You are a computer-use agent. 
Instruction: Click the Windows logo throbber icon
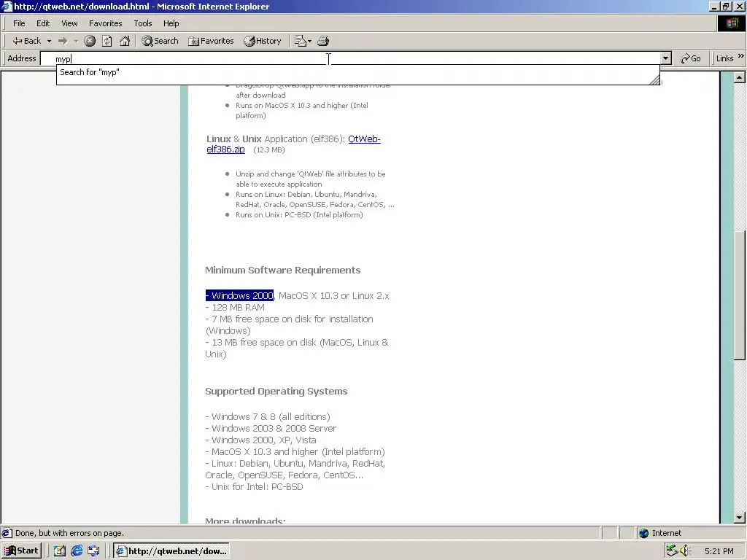pos(732,23)
